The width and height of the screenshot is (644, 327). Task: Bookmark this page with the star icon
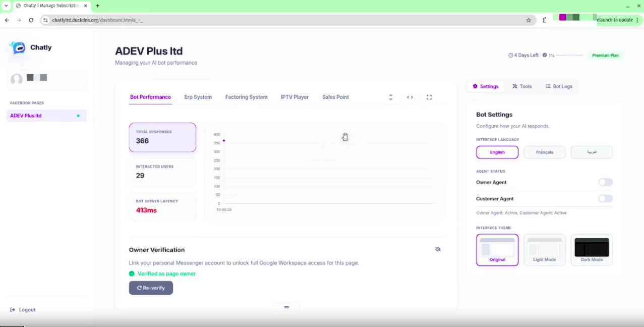pos(529,20)
